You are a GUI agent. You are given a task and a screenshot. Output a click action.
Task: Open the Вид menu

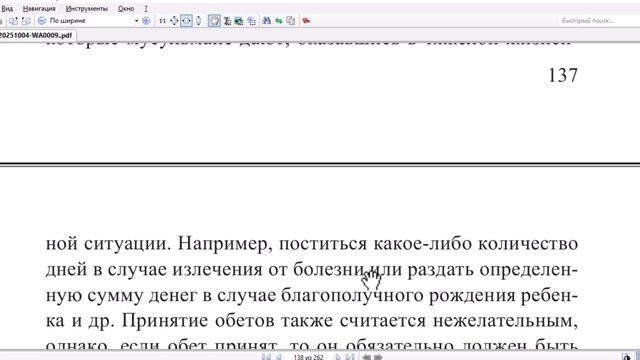tap(7, 9)
